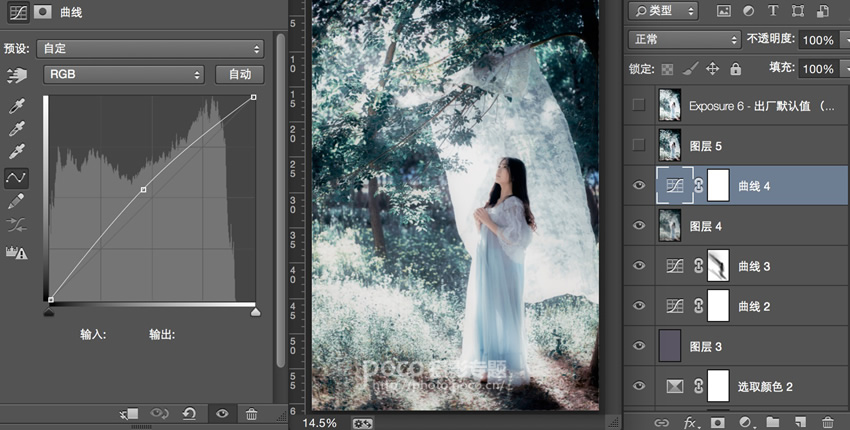Click the link icon on 曲线 2 layer
850x430 pixels.
699,306
